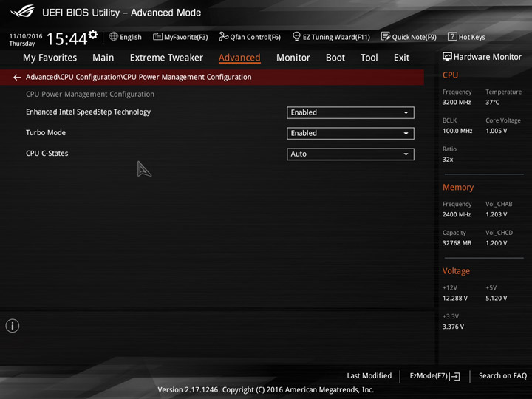Click BCLK value 100.0 MHz
Screen dimensions: 532x399
[x=457, y=131]
